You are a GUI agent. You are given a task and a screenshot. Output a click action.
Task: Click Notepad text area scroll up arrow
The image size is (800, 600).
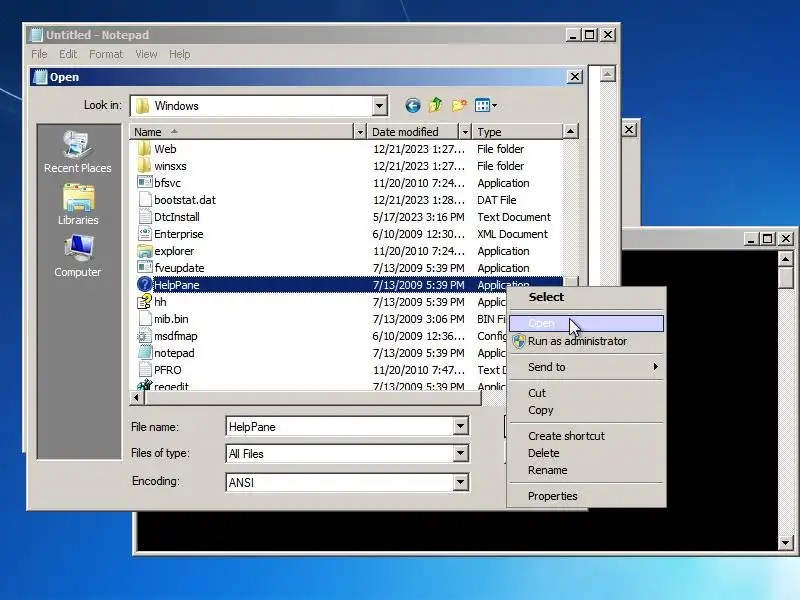tap(607, 74)
